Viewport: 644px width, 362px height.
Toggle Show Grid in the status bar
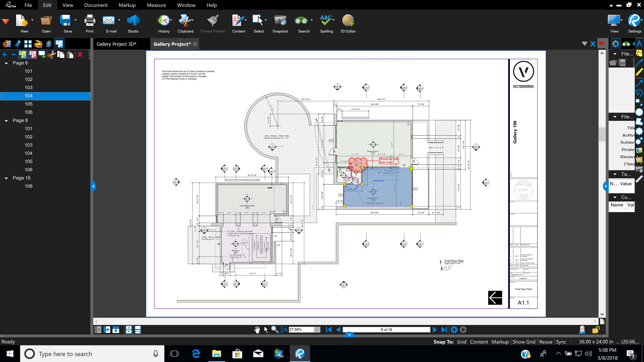[x=524, y=342]
